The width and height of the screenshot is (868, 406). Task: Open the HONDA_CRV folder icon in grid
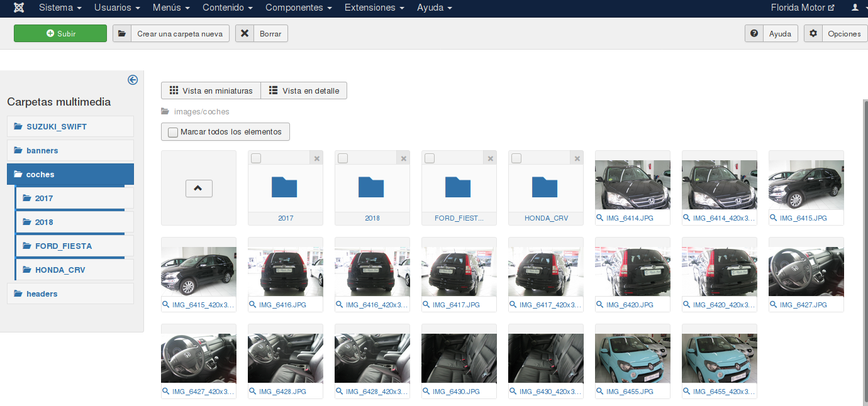545,187
